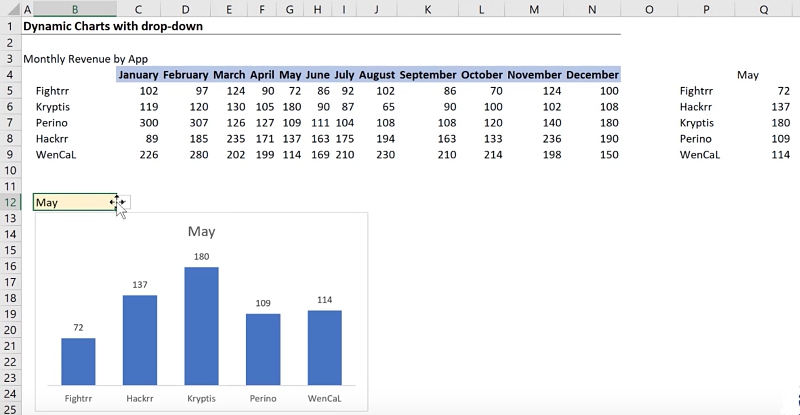The image size is (800, 415).
Task: Select the Kryptis bar in the chart
Action: (201, 325)
